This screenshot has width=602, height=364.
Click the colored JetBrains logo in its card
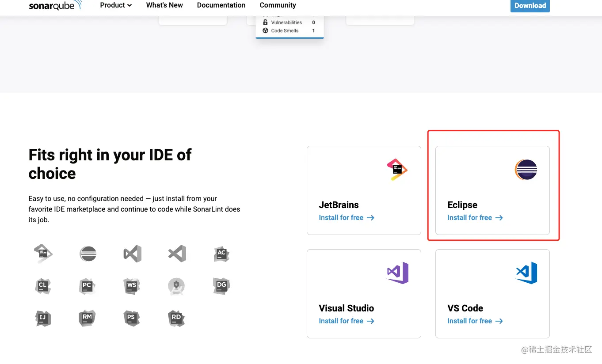click(397, 170)
